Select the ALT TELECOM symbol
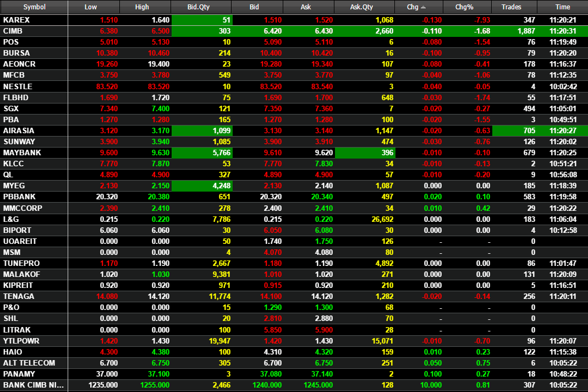 (x=29, y=363)
